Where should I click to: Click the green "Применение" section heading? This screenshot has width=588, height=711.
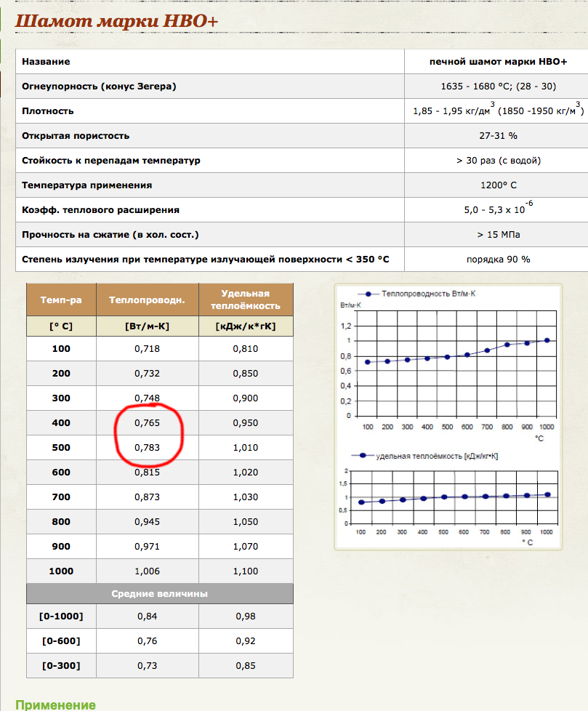tap(55, 704)
